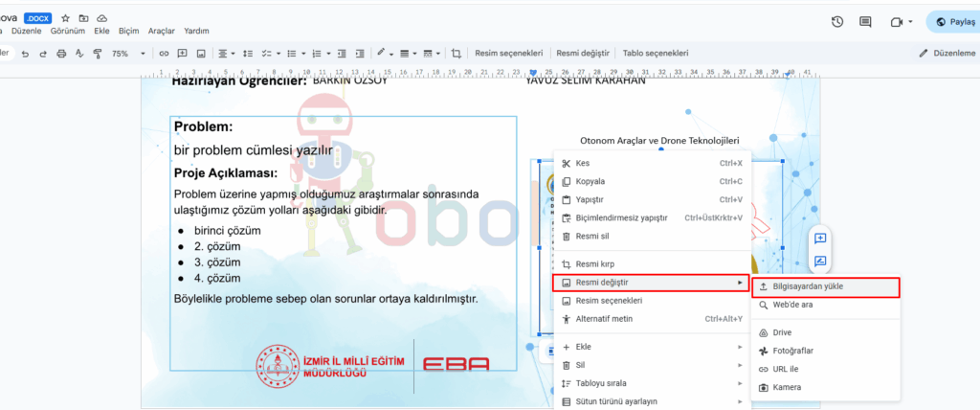Viewport: 980px width, 410px height.
Task: Open the 75% zoom dropdown
Action: click(128, 54)
